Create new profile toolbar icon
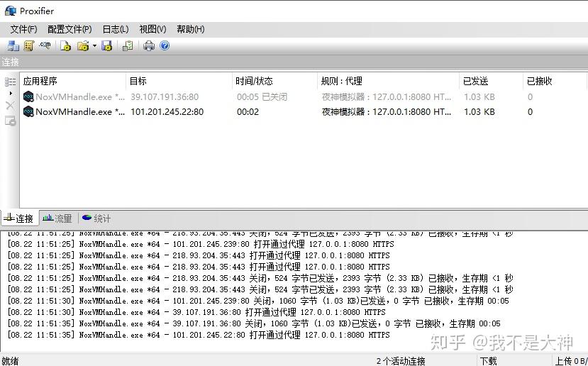This screenshot has width=588, height=366. (66, 45)
